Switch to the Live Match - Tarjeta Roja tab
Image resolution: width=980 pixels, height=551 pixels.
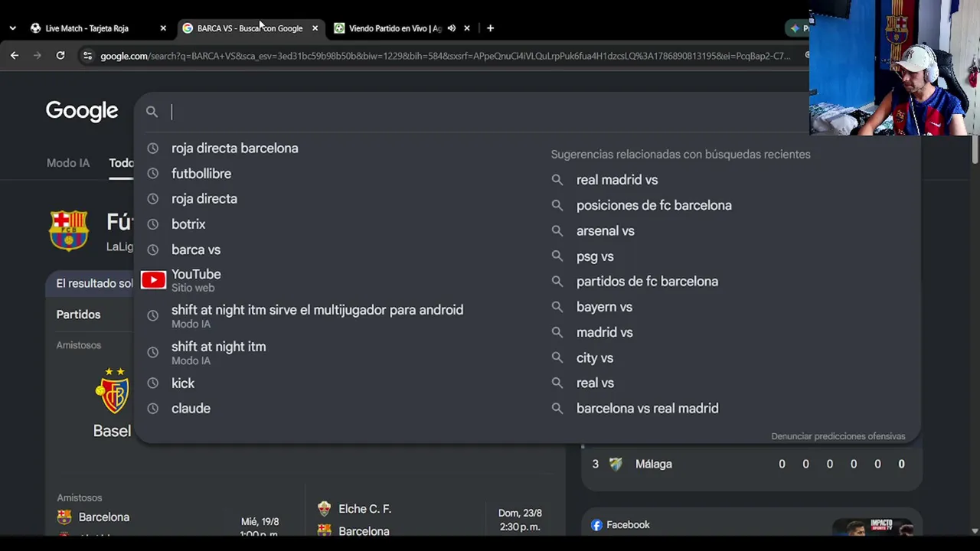[x=87, y=28]
